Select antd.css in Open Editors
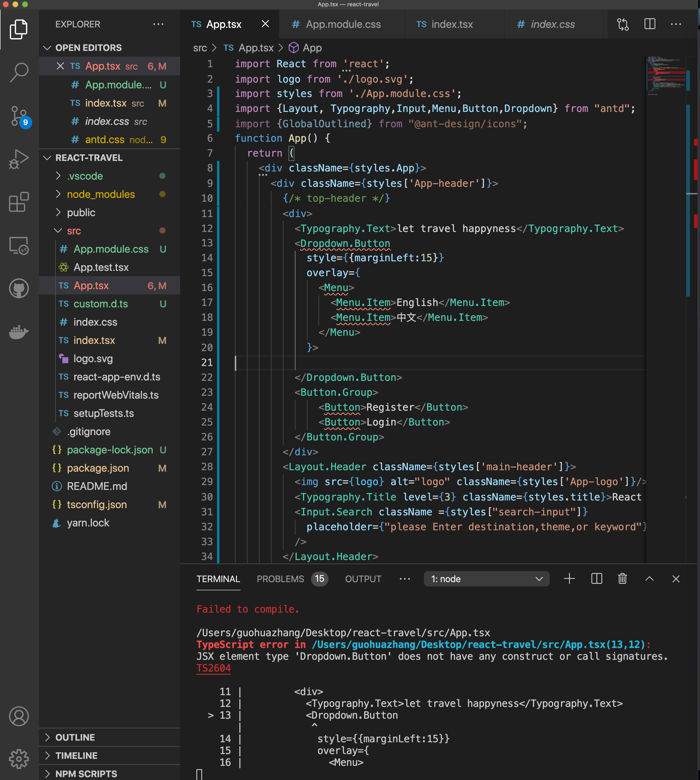 click(x=110, y=140)
